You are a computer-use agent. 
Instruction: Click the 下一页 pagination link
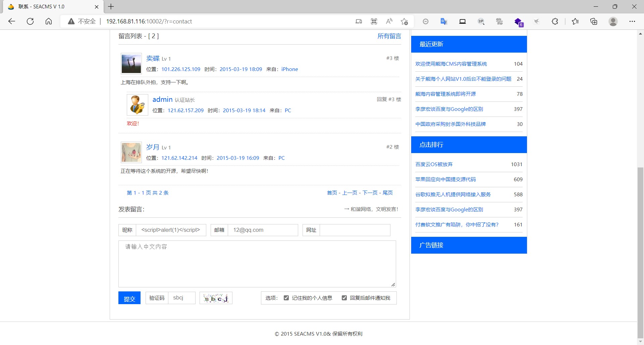370,193
